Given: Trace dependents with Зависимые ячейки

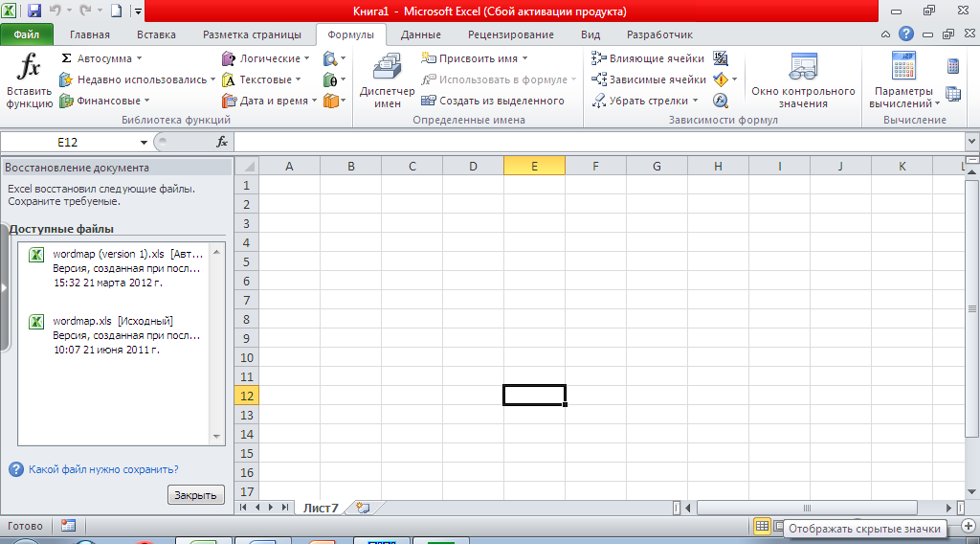Looking at the screenshot, I should click(649, 79).
